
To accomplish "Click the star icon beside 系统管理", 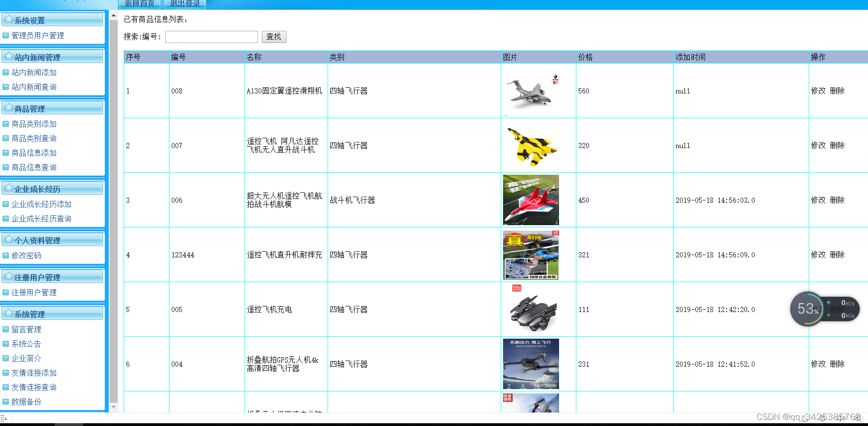I will 8,313.
